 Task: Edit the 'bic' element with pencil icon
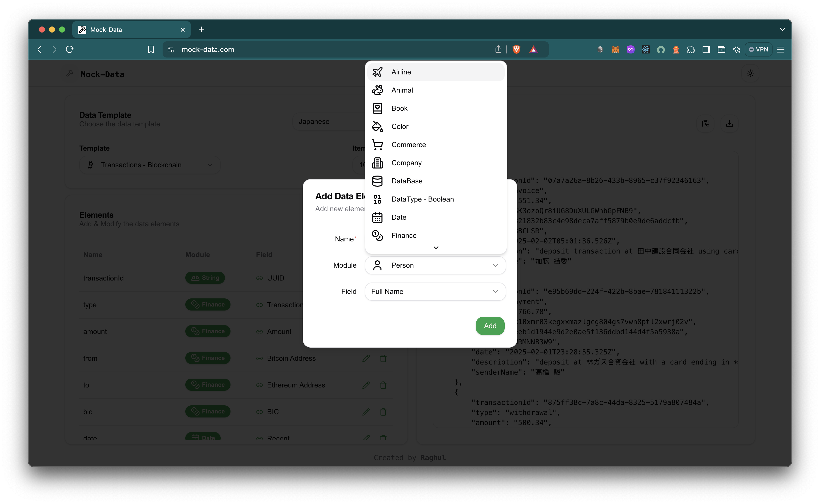[x=366, y=412]
